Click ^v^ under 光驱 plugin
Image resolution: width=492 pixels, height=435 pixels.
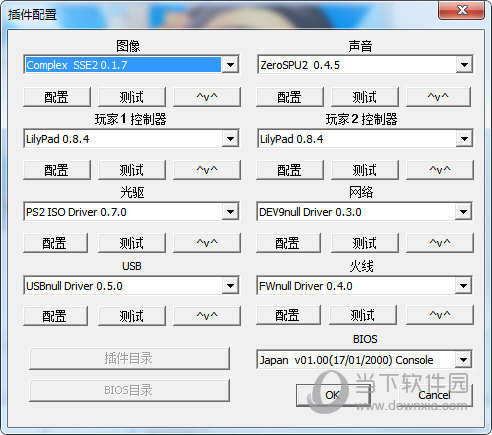207,243
